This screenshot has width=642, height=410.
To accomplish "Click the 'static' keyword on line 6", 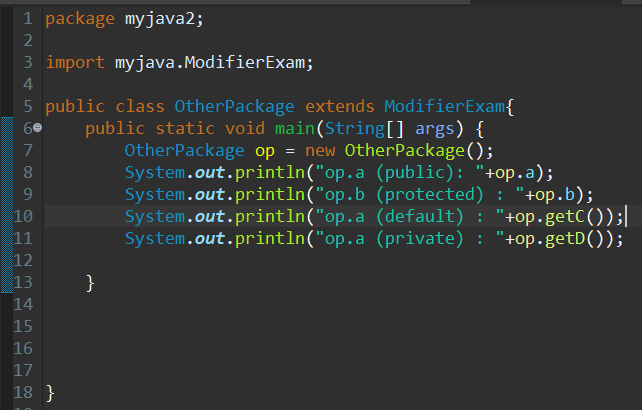I will click(x=185, y=129).
